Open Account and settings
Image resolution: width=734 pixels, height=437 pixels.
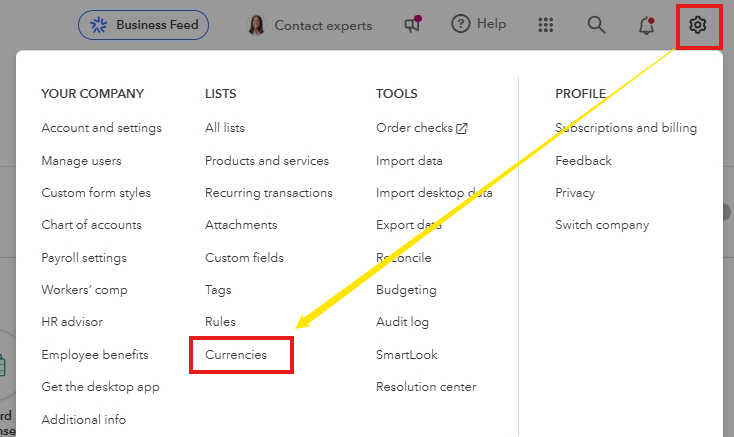coord(101,128)
